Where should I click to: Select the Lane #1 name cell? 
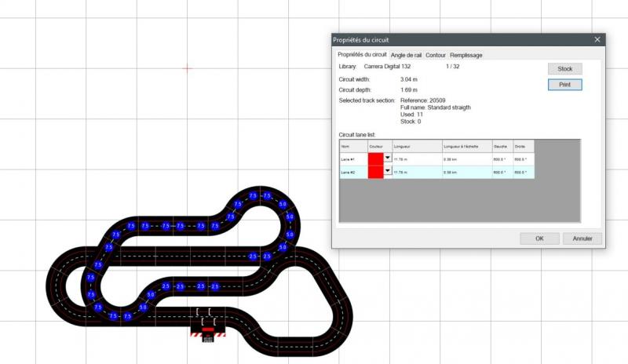353,159
